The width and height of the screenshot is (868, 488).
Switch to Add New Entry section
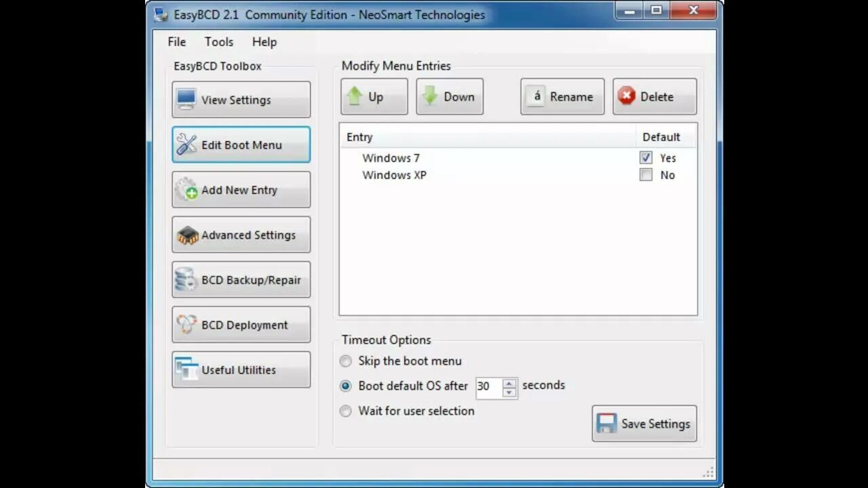pyautogui.click(x=241, y=190)
